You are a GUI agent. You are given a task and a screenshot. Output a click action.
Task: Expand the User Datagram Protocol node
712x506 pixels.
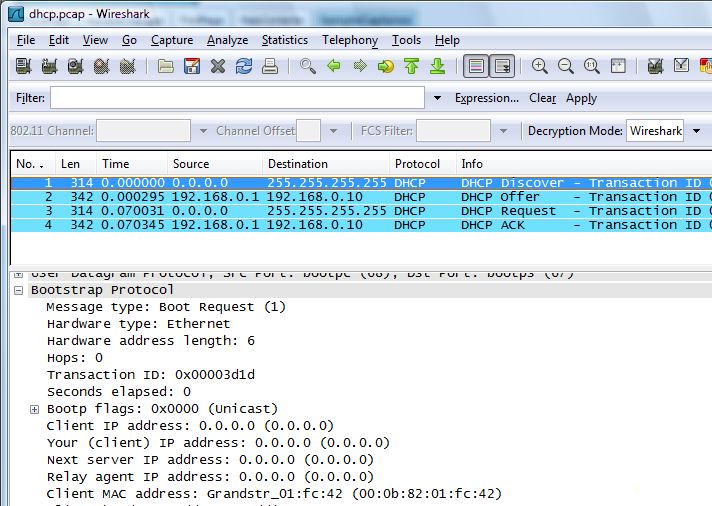(19, 274)
